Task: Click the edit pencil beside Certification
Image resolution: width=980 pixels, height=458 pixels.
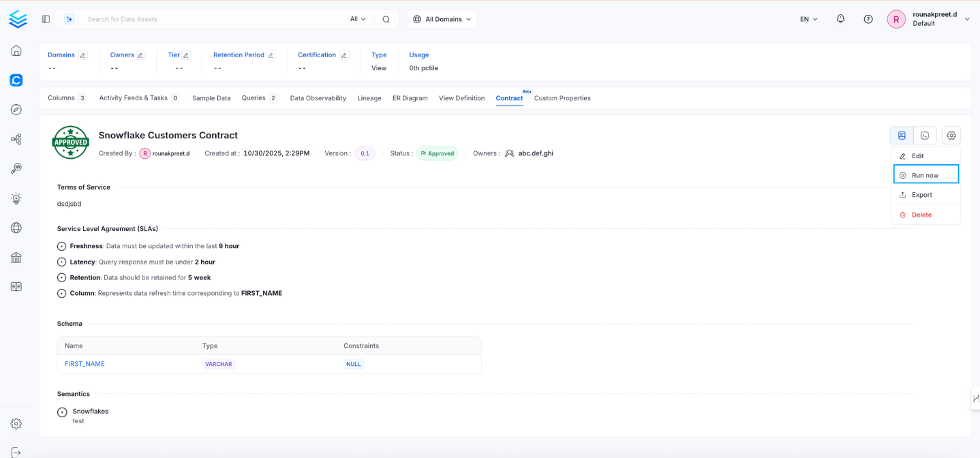Action: click(x=343, y=55)
